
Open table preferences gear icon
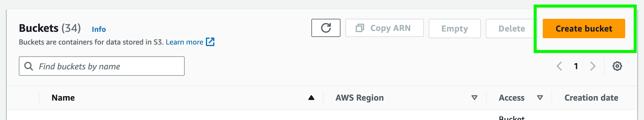pyautogui.click(x=617, y=66)
